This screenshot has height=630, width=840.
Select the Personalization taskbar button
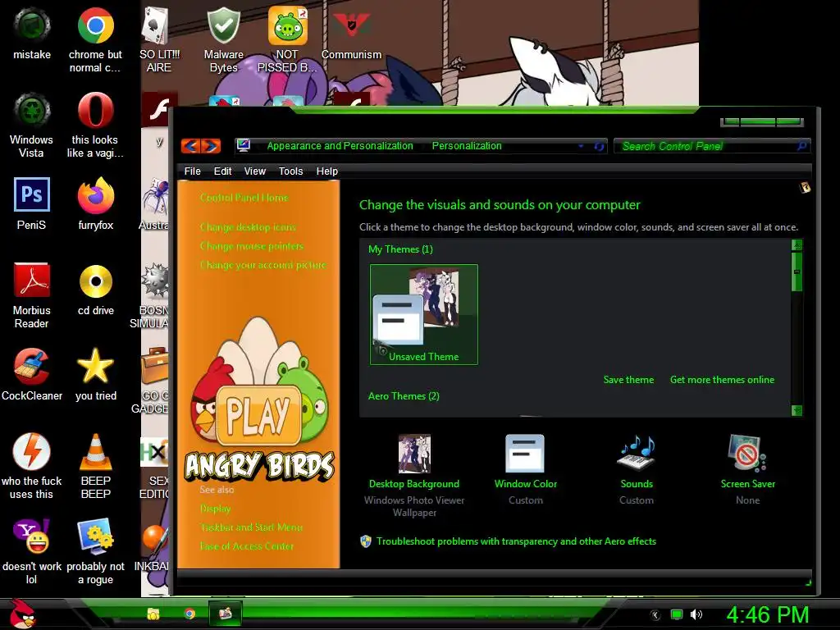[x=225, y=613]
